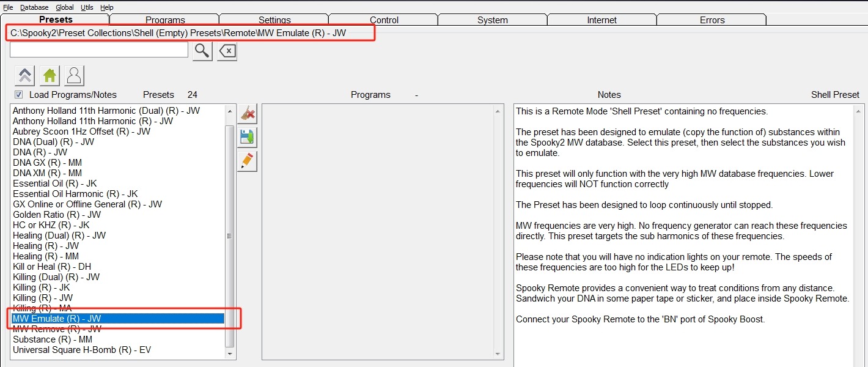The height and width of the screenshot is (367, 868).
Task: Switch to the Errors tab
Action: coord(712,20)
